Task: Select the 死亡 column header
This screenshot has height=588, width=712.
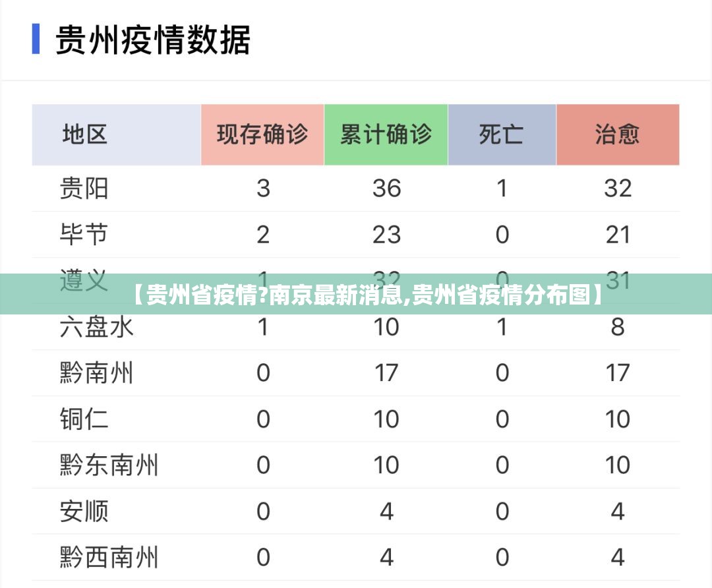Action: [x=502, y=134]
